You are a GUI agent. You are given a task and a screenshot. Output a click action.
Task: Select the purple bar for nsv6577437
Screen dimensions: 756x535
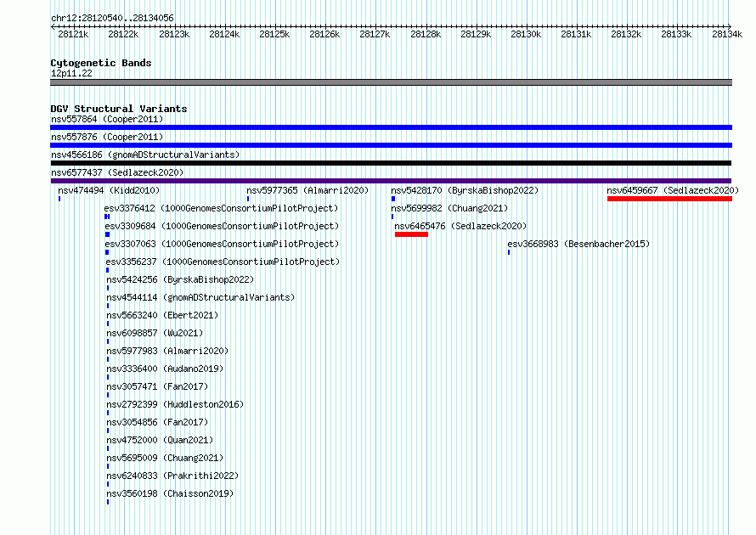tap(391, 181)
